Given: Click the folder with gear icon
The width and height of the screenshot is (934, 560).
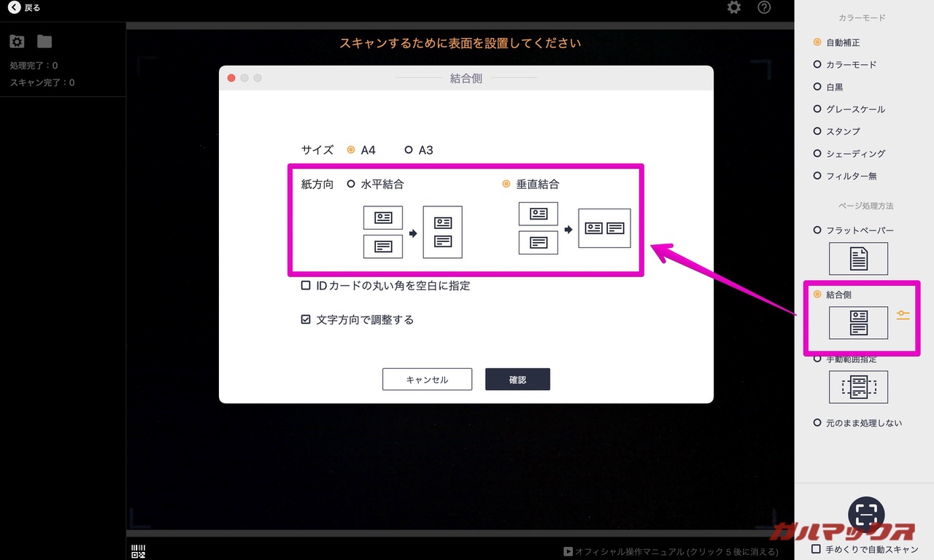Looking at the screenshot, I should [17, 42].
